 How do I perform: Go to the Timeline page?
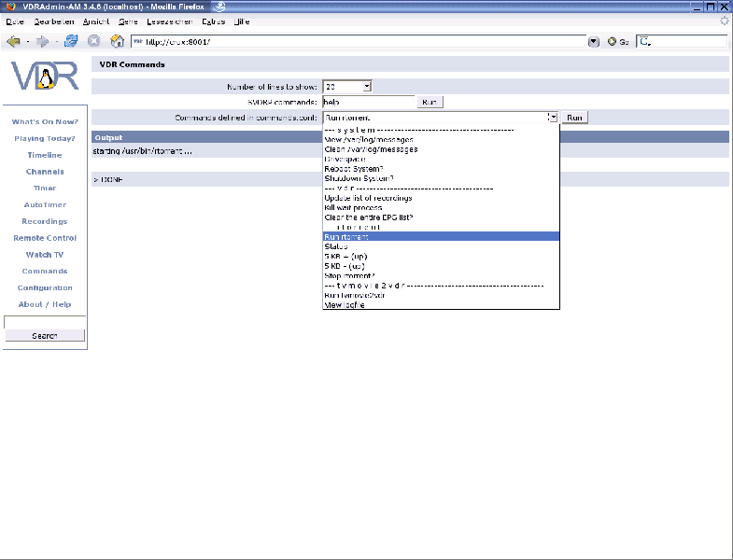[45, 155]
